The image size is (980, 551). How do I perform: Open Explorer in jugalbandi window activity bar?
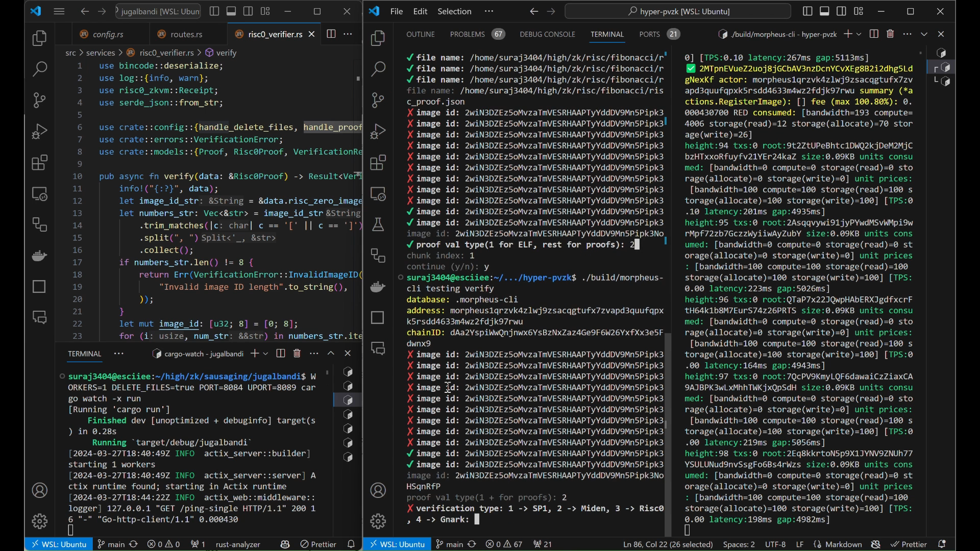click(x=40, y=38)
